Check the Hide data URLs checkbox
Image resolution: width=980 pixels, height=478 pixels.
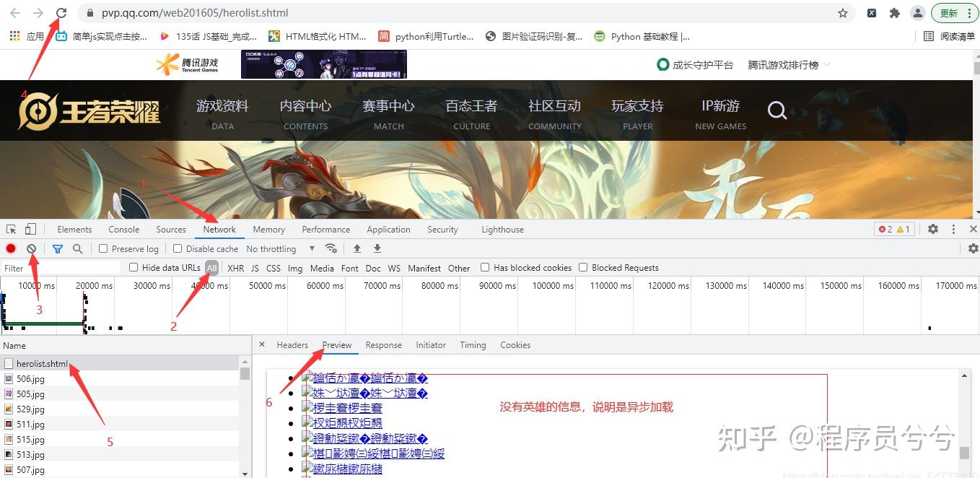click(x=134, y=267)
